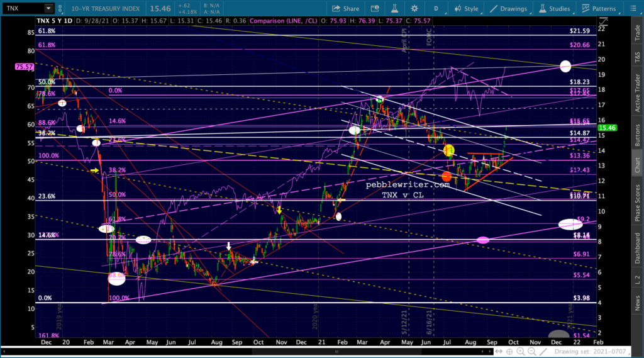The image size is (644, 358).
Task: Open the Phase Scores sidebar tab
Action: [638, 203]
